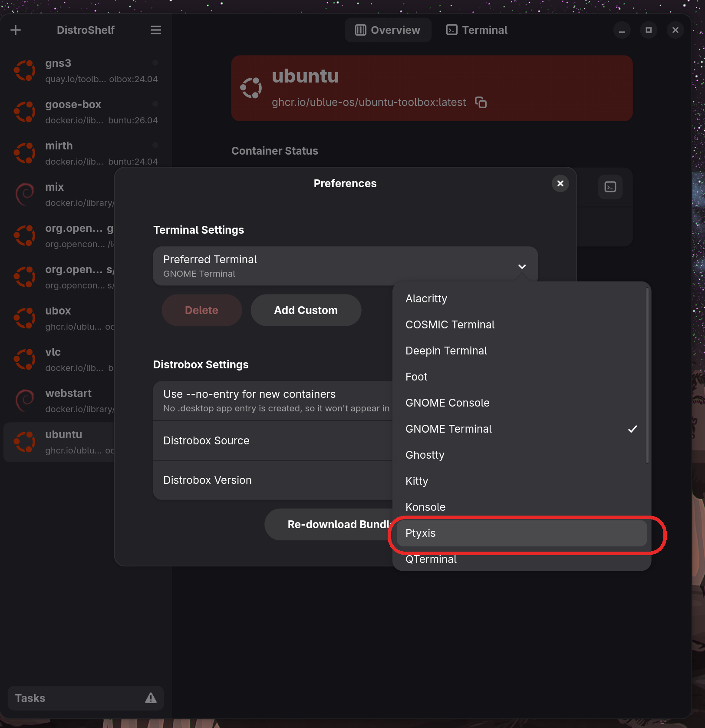The image size is (705, 728).
Task: Switch to the Overview tab
Action: [x=388, y=30]
